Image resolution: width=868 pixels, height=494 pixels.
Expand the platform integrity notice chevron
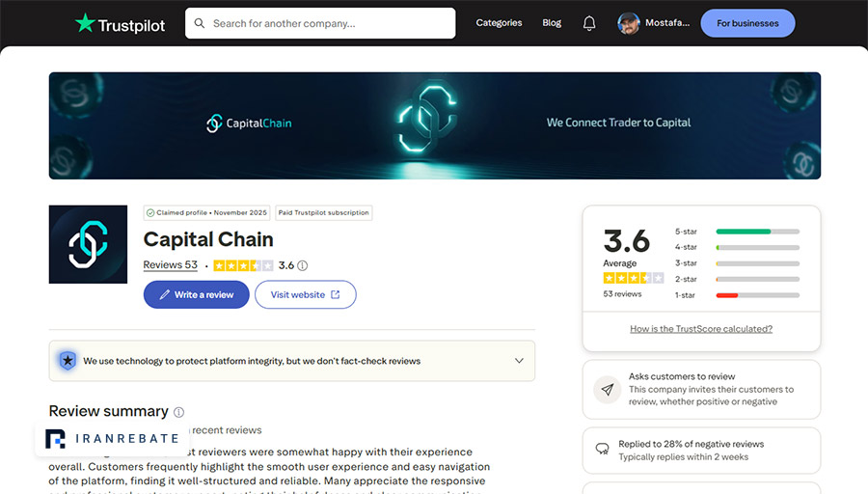(x=519, y=361)
